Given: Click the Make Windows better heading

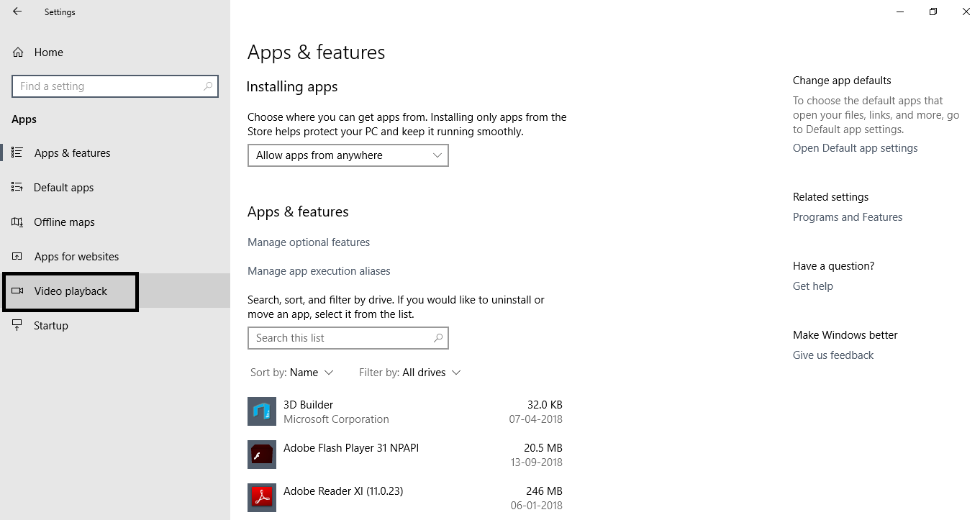Looking at the screenshot, I should tap(845, 335).
